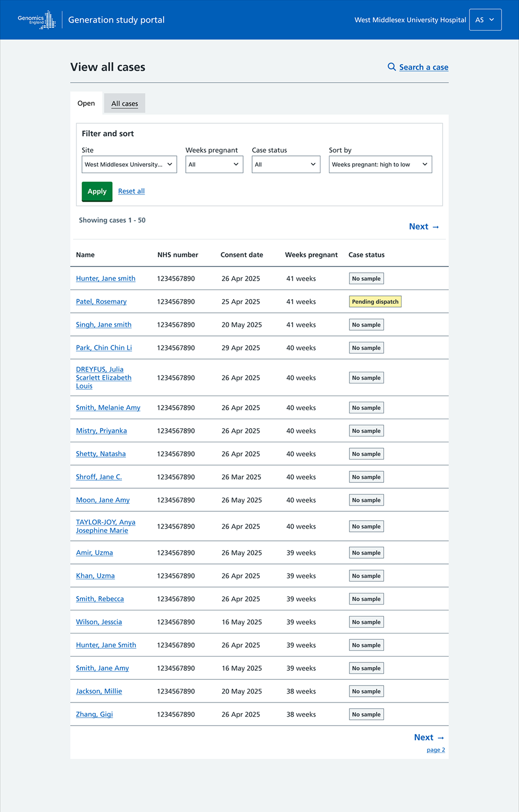Switch to the Open tab
The image size is (519, 812).
[x=86, y=103]
